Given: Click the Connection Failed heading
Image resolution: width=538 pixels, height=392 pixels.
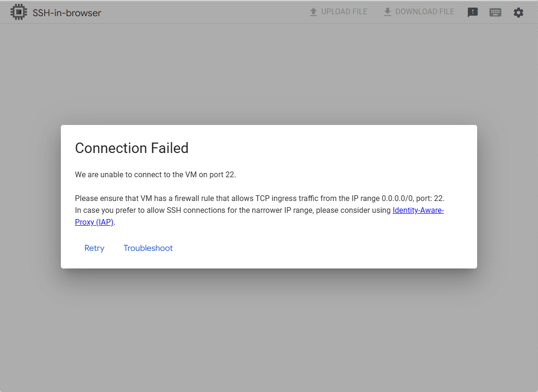Looking at the screenshot, I should (132, 148).
